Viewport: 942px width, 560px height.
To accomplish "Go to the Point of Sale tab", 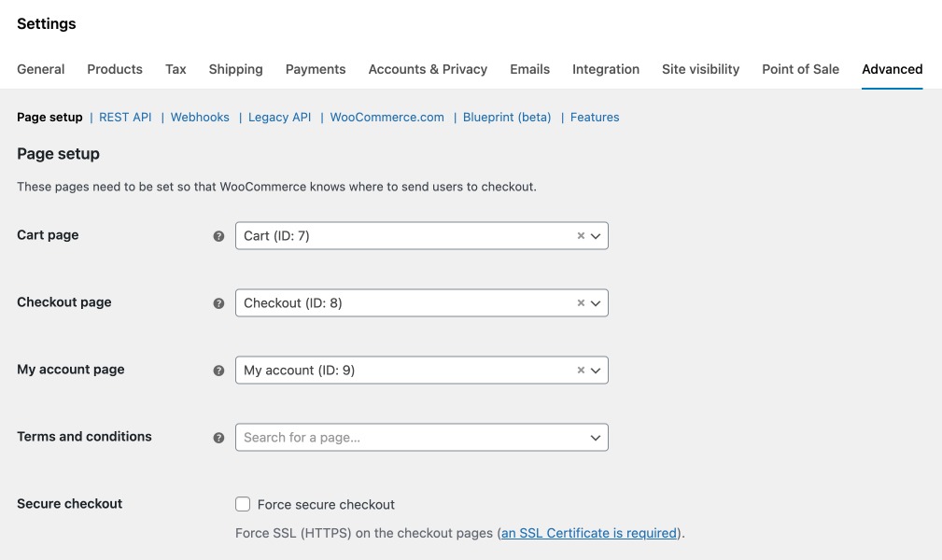I will (x=800, y=69).
